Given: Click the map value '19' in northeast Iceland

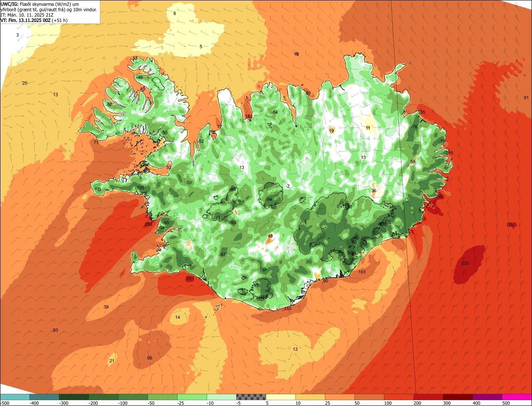Looking at the screenshot, I should 331,131.
